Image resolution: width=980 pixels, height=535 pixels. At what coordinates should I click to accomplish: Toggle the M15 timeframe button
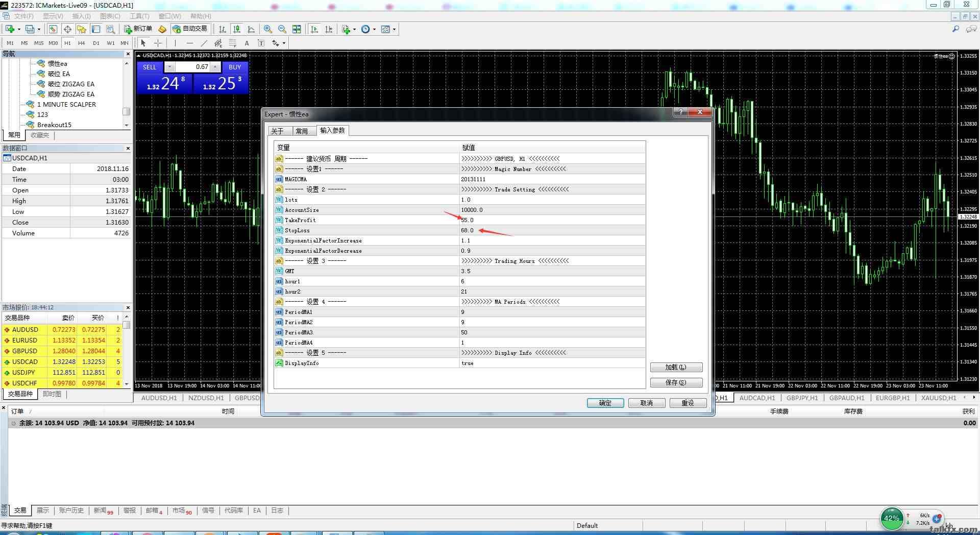[x=39, y=43]
